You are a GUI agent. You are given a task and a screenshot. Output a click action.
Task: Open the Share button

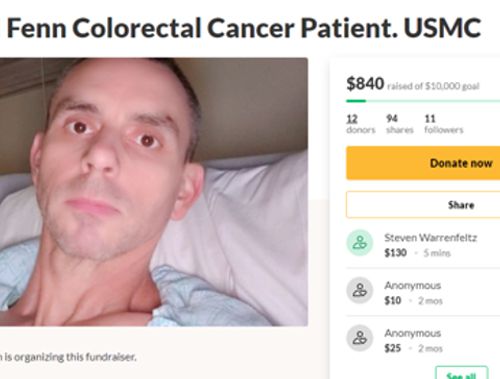pyautogui.click(x=423, y=205)
